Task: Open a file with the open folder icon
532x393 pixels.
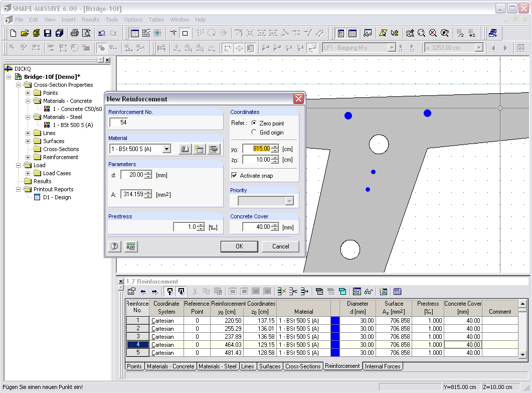Action: 25,33
